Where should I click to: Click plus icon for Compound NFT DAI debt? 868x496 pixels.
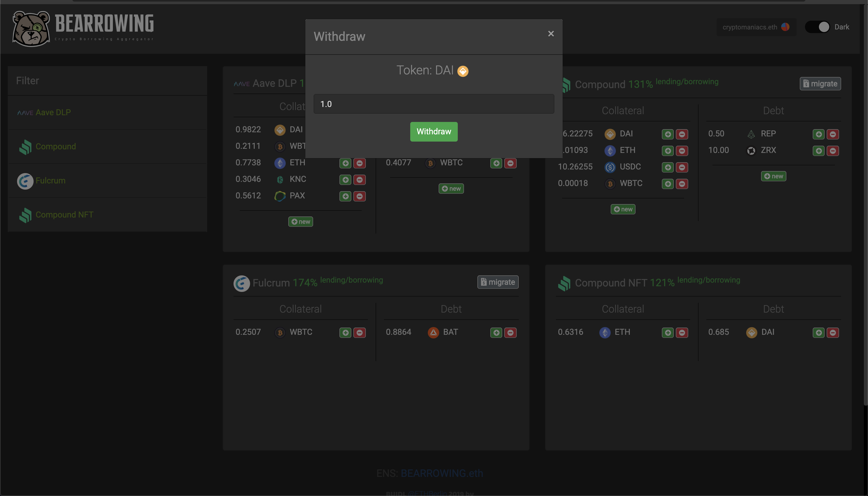pos(819,333)
